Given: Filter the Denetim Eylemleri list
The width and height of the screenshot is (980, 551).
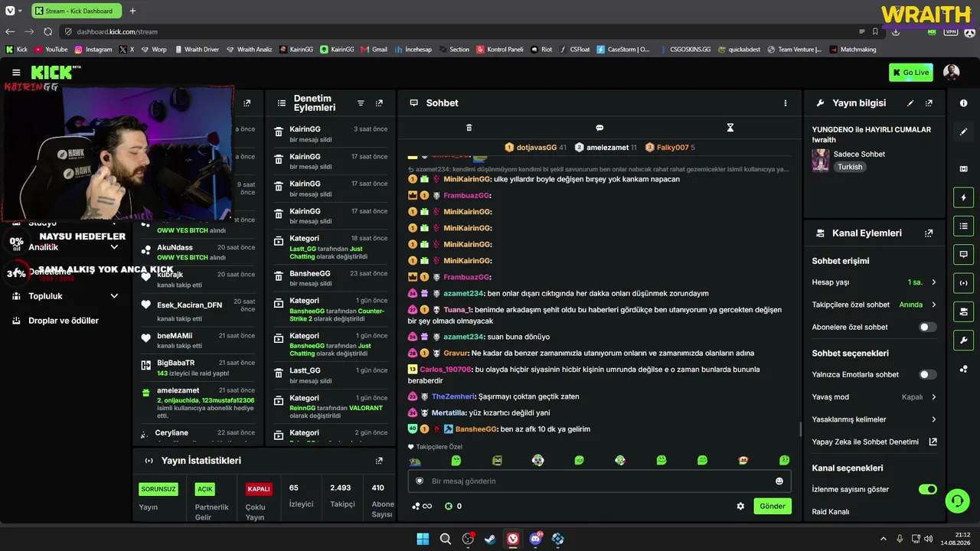Looking at the screenshot, I should tap(361, 103).
